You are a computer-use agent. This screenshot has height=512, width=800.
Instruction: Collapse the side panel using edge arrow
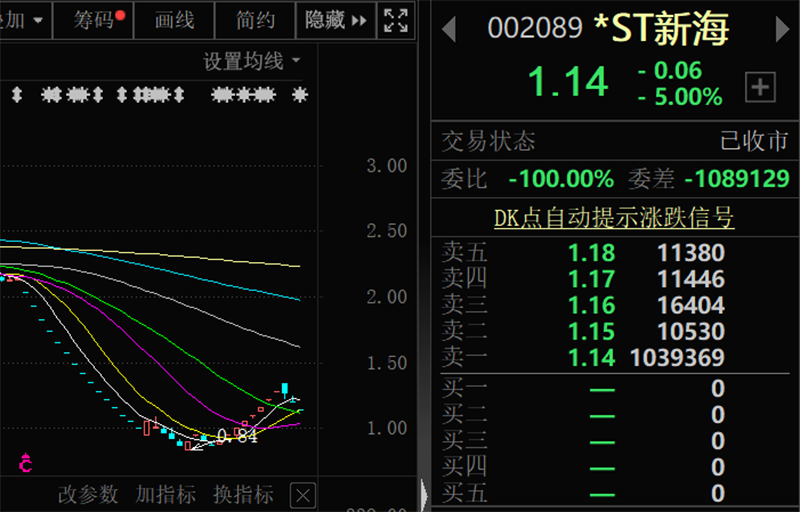pos(424,494)
